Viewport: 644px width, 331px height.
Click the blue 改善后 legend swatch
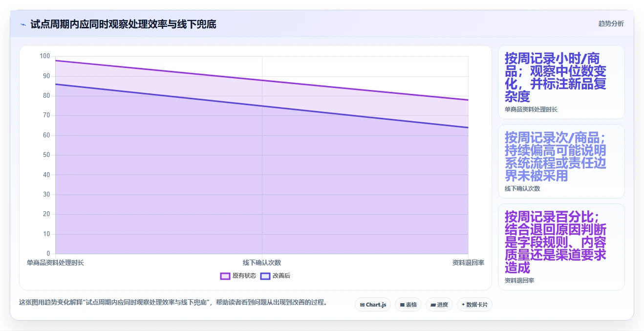[x=265, y=276]
